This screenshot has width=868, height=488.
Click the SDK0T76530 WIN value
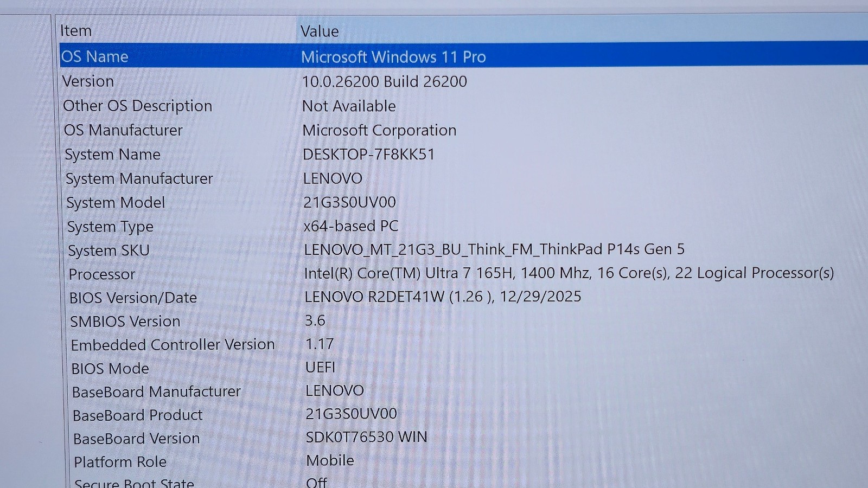point(367,437)
